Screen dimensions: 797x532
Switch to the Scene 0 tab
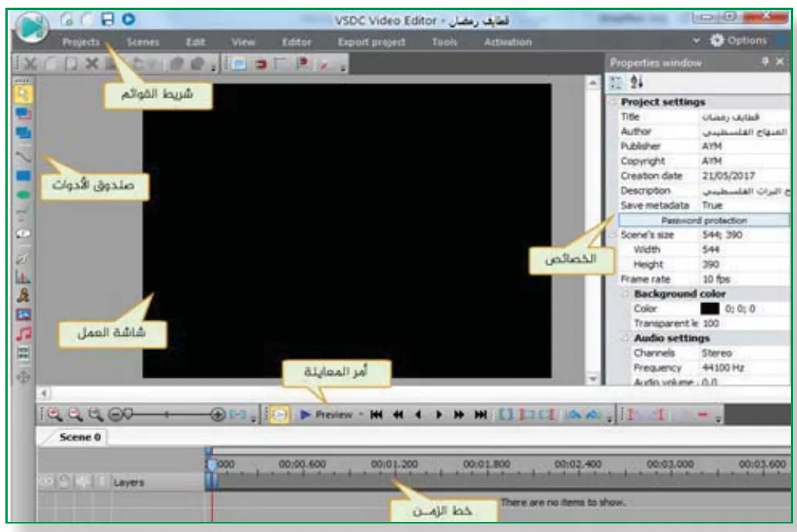click(80, 437)
